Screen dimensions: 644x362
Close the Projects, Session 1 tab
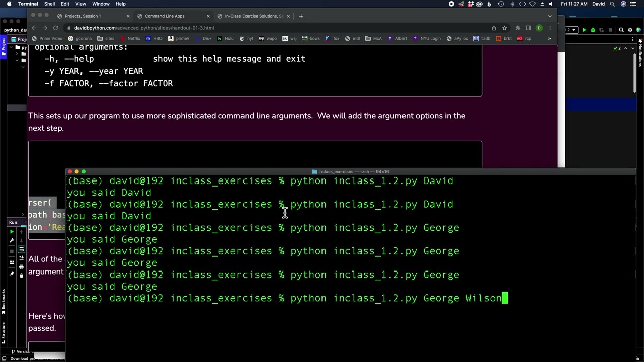pos(128,16)
